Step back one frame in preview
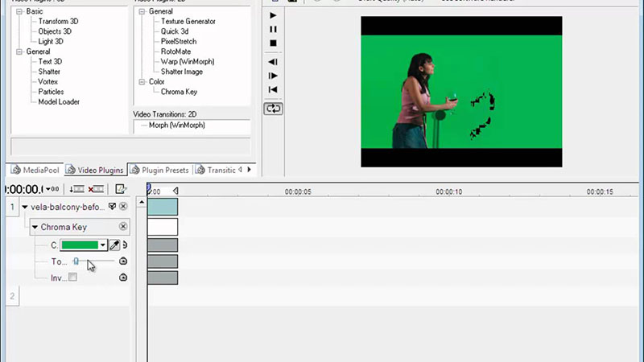 click(x=274, y=62)
